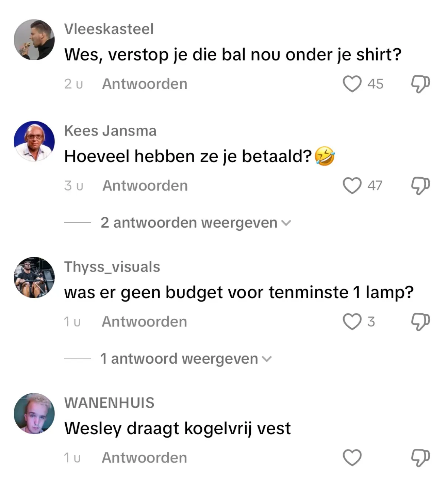
Task: Reply to Kees Jansma via Antwoorden
Action: tap(145, 186)
